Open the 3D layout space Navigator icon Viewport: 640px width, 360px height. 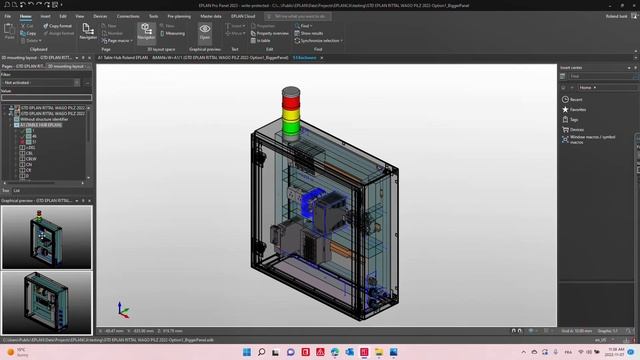146,31
